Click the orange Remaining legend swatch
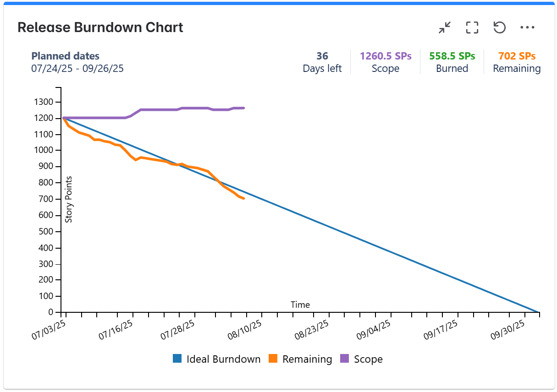Screen dimensions: 557x392 pyautogui.click(x=273, y=359)
